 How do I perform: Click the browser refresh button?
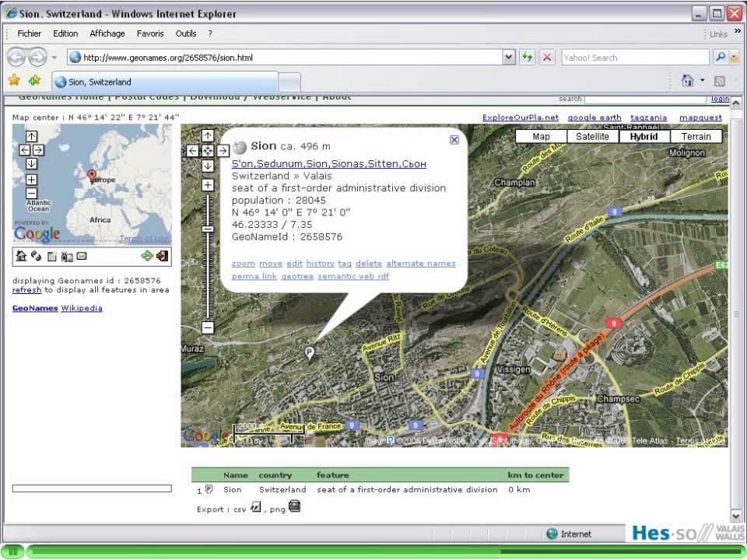[527, 58]
